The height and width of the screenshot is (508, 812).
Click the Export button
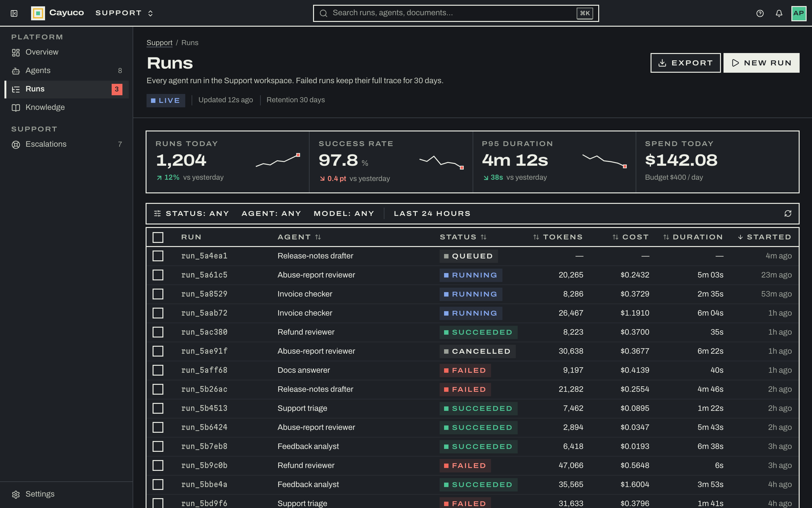[685, 63]
